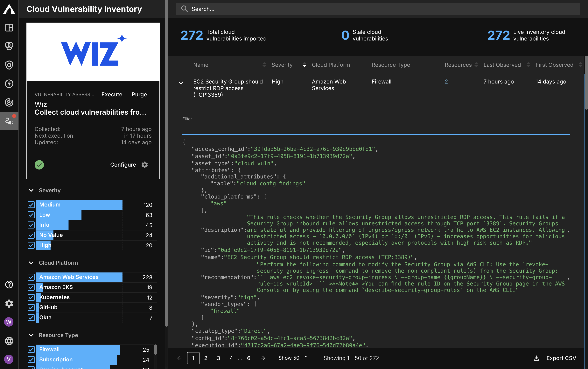Click the Configure gear icon
The width and height of the screenshot is (588, 369).
pyautogui.click(x=144, y=165)
